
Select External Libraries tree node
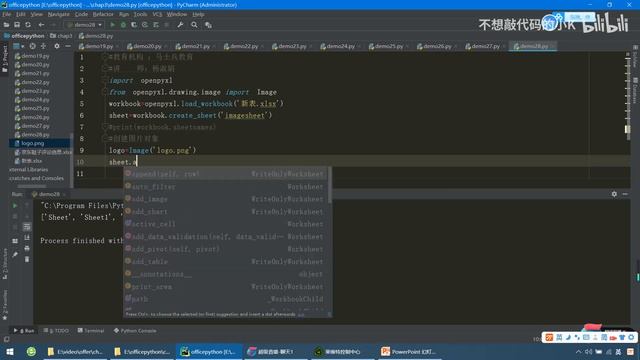click(x=28, y=169)
